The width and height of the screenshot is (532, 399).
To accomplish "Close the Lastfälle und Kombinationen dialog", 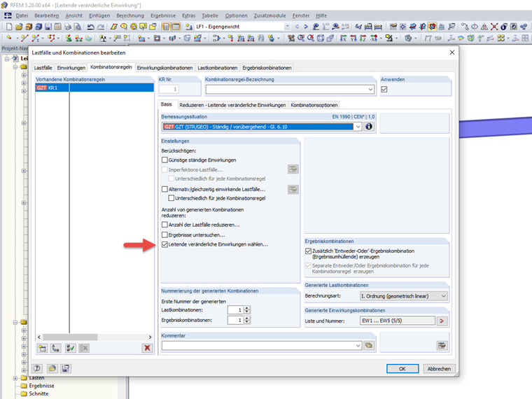I will pos(452,52).
